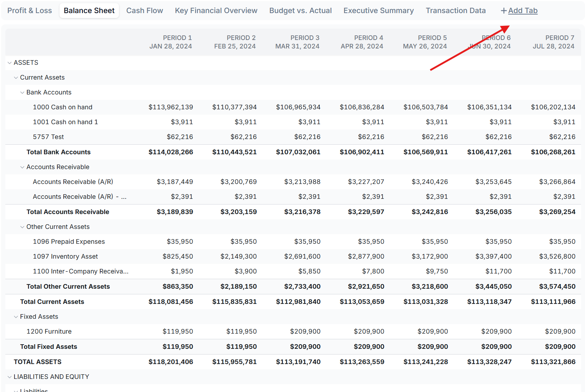The width and height of the screenshot is (585, 392).
Task: Click the 1200 Furniture row label
Action: click(x=49, y=332)
